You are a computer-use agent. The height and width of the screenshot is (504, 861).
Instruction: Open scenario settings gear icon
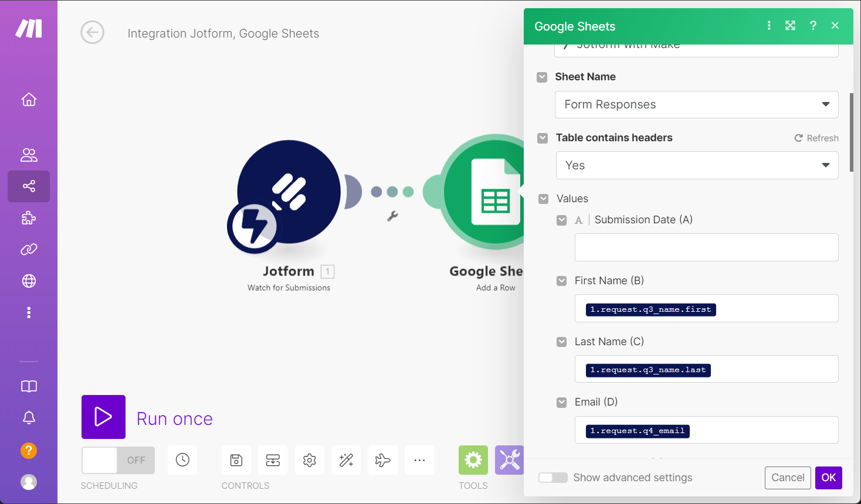tap(310, 460)
